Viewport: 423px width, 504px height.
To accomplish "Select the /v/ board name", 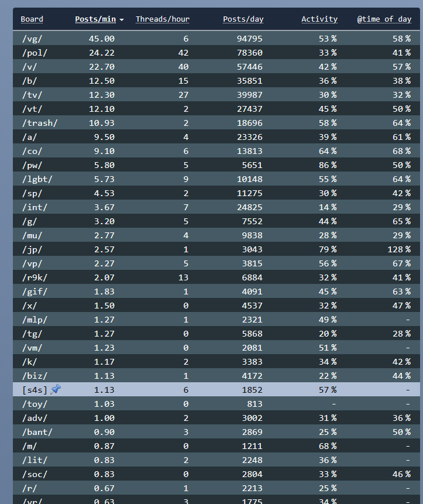I will click(x=30, y=67).
